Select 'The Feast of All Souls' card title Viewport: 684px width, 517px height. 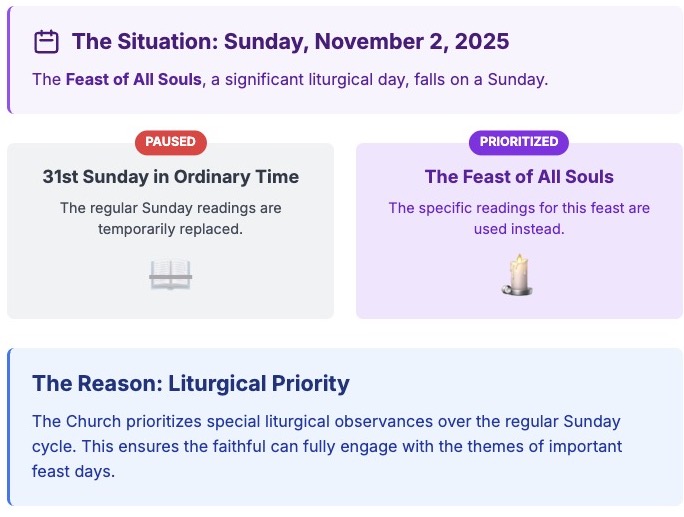click(x=519, y=177)
